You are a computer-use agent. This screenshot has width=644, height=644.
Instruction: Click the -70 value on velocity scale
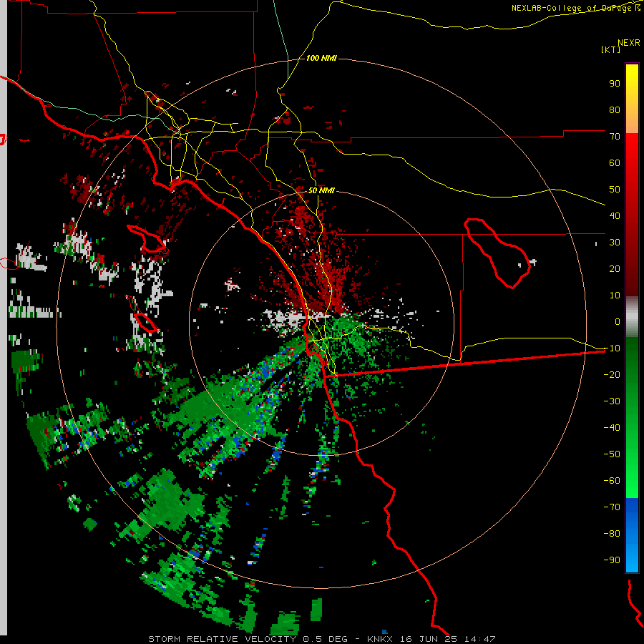[612, 507]
